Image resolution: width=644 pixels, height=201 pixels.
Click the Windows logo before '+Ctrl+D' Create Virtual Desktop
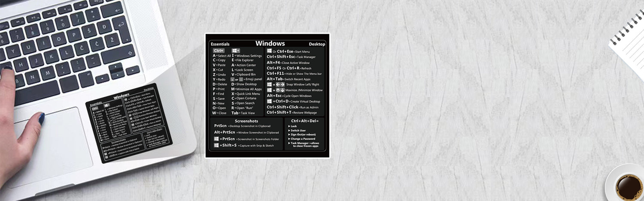pyautogui.click(x=269, y=101)
